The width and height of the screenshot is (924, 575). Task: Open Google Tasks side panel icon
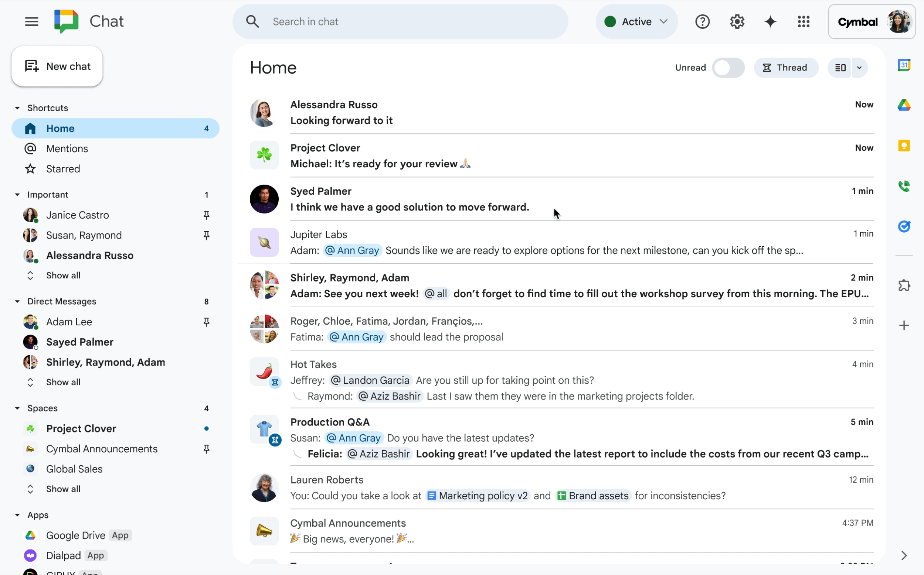click(904, 227)
